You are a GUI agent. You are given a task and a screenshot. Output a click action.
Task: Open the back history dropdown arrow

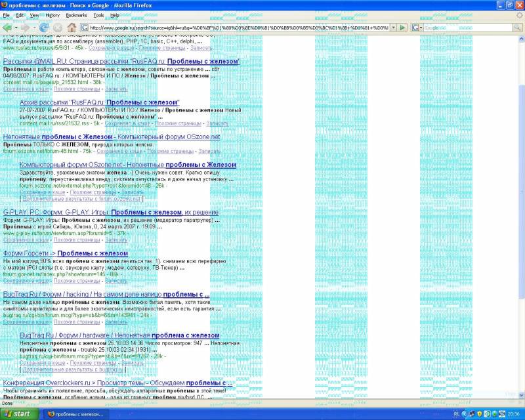17,28
